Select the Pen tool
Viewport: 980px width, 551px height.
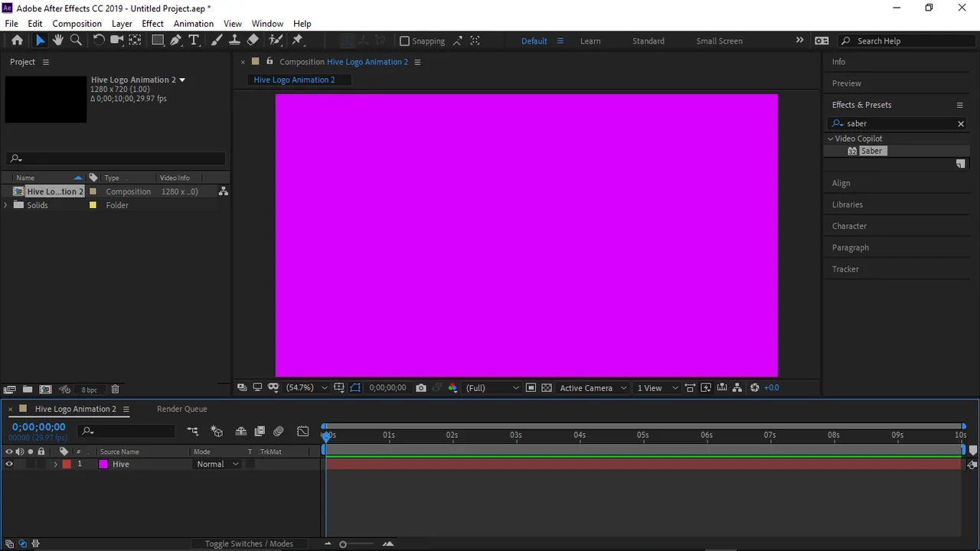point(176,41)
